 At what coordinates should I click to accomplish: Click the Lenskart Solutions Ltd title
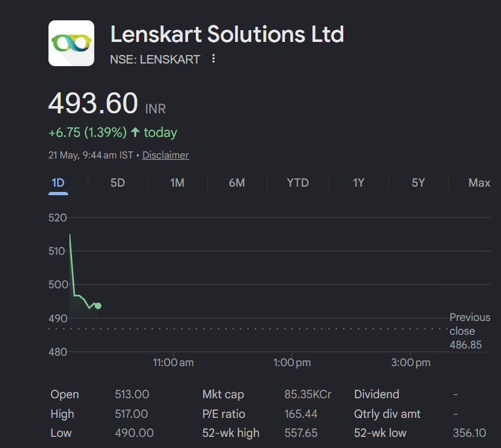[227, 34]
